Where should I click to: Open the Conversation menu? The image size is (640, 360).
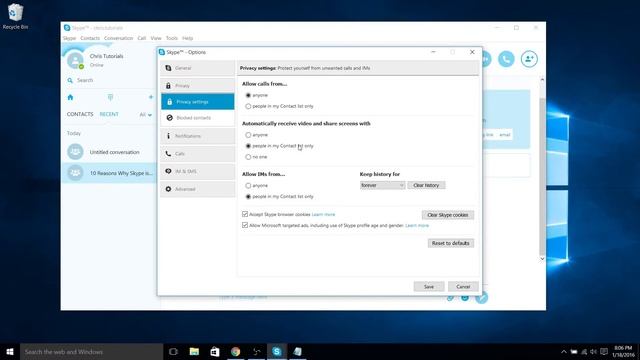(x=118, y=38)
